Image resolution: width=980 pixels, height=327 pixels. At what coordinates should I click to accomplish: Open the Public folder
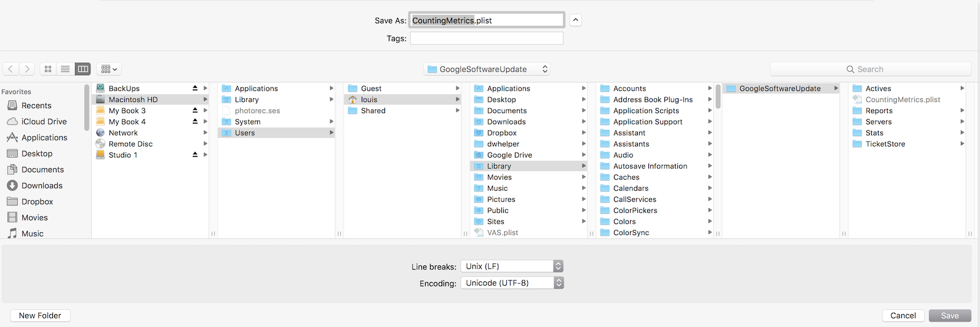(529, 210)
